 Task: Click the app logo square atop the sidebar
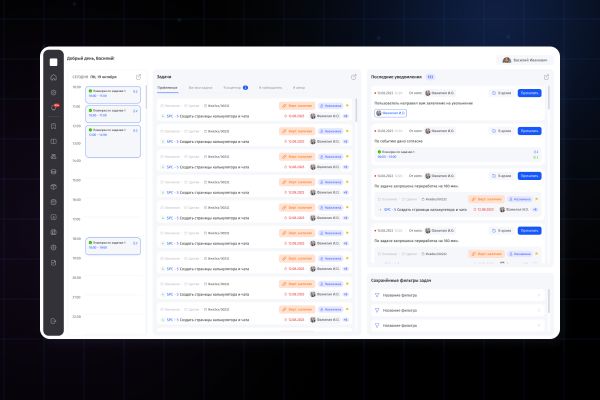point(54,62)
